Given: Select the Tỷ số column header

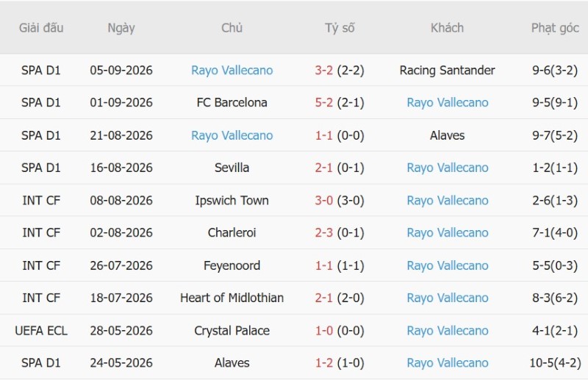Looking at the screenshot, I should tap(340, 28).
